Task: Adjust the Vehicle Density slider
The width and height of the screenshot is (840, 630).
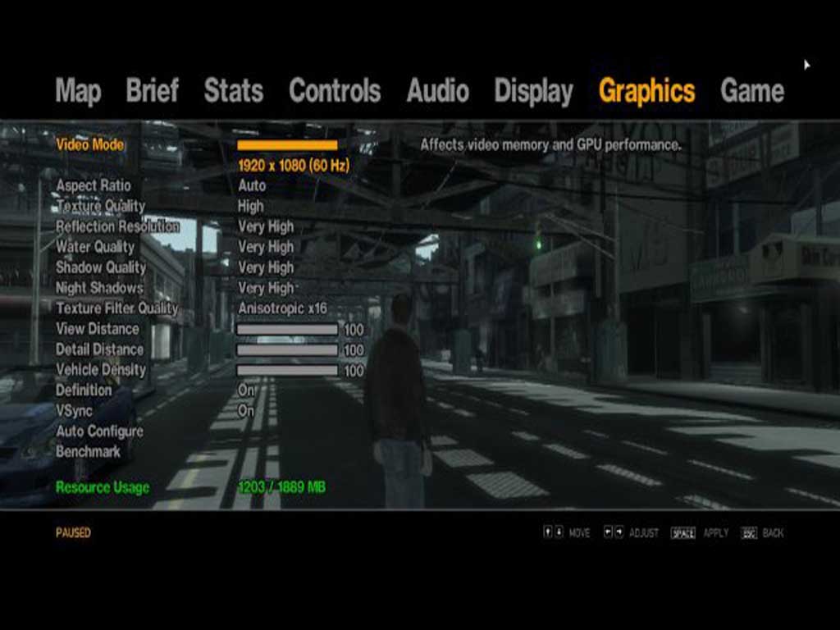Action: [x=287, y=371]
